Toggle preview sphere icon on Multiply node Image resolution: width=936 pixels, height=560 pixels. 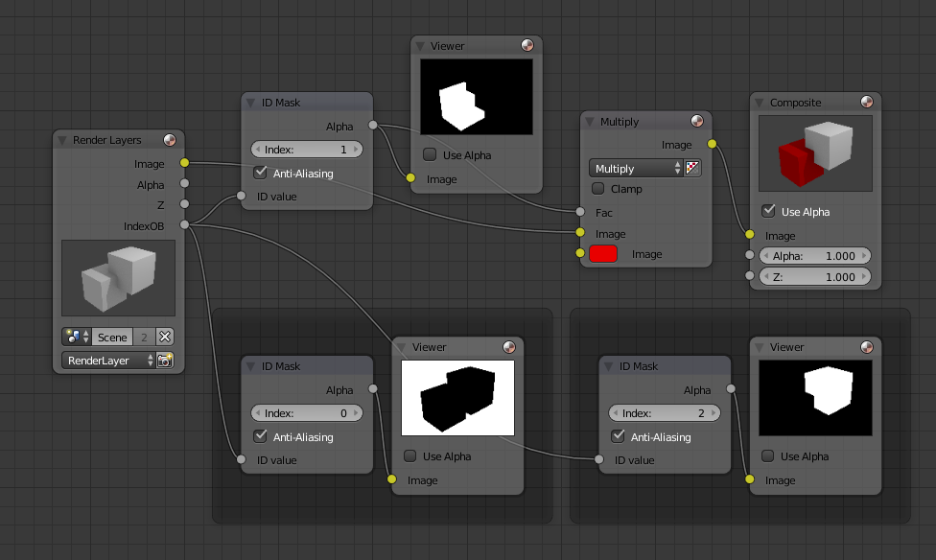pos(696,121)
